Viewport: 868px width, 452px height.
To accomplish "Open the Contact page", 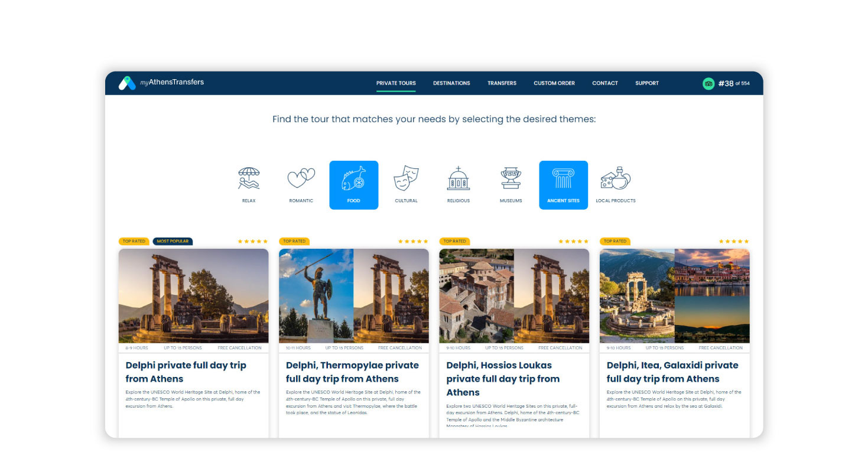I will tap(604, 83).
